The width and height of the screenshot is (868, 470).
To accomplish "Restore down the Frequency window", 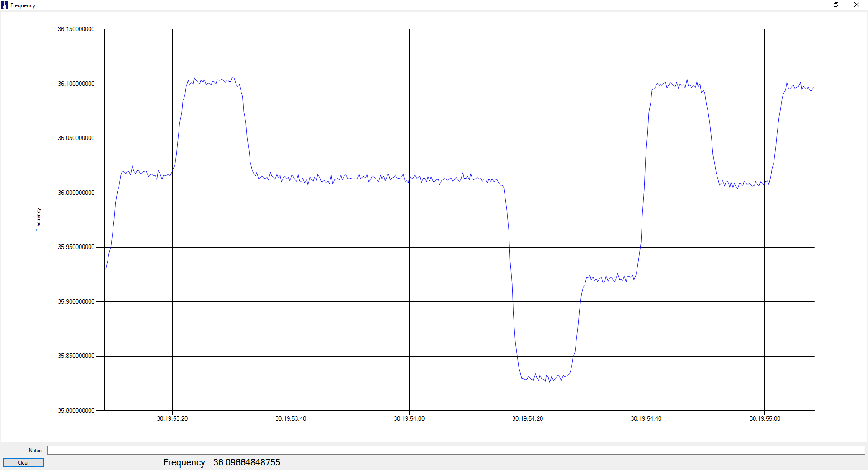I will [836, 5].
